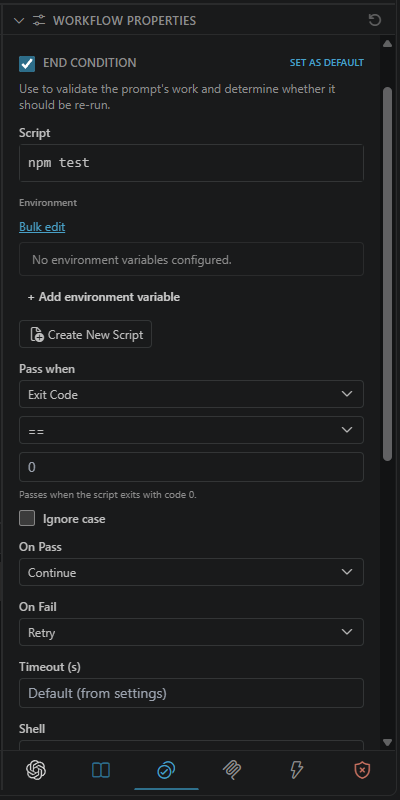400x800 pixels.
Task: Open the == comparison operator dropdown
Action: pos(191,430)
